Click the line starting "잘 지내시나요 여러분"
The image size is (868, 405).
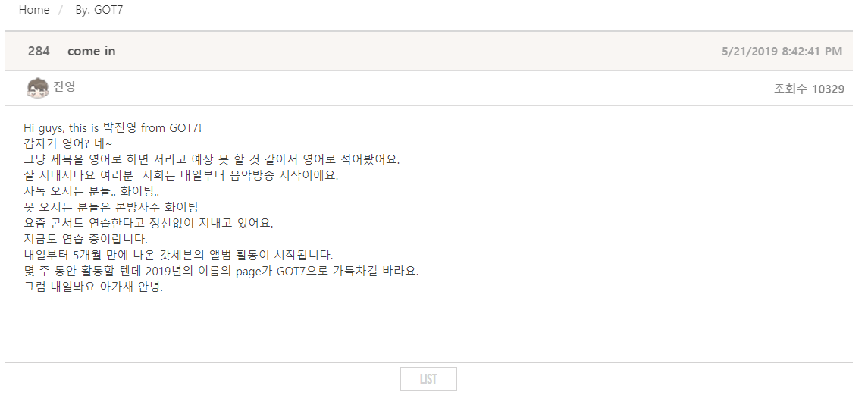(181, 175)
